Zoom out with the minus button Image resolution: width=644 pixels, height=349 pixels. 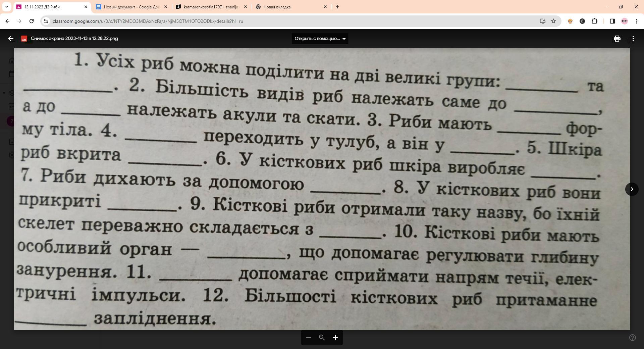309,338
